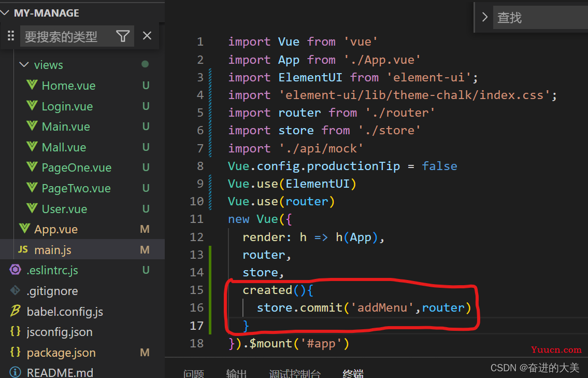
Task: Click the 'M' status badge beside main.js
Action: coord(145,250)
